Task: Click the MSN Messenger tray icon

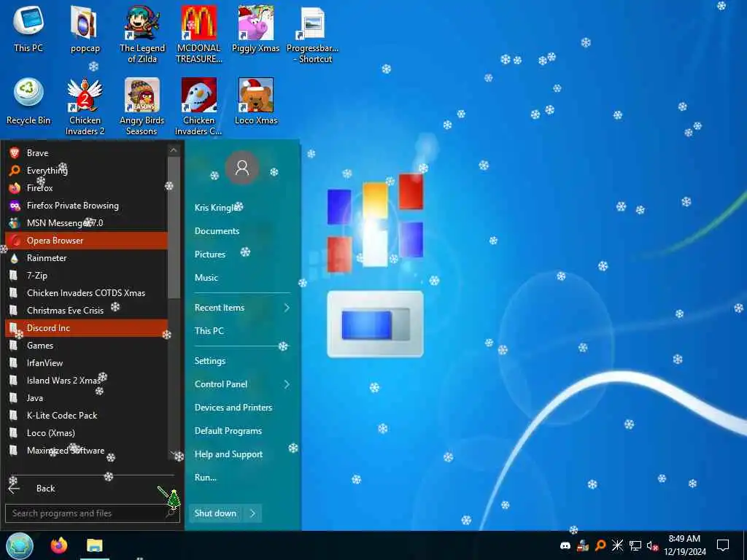Action: [x=583, y=545]
